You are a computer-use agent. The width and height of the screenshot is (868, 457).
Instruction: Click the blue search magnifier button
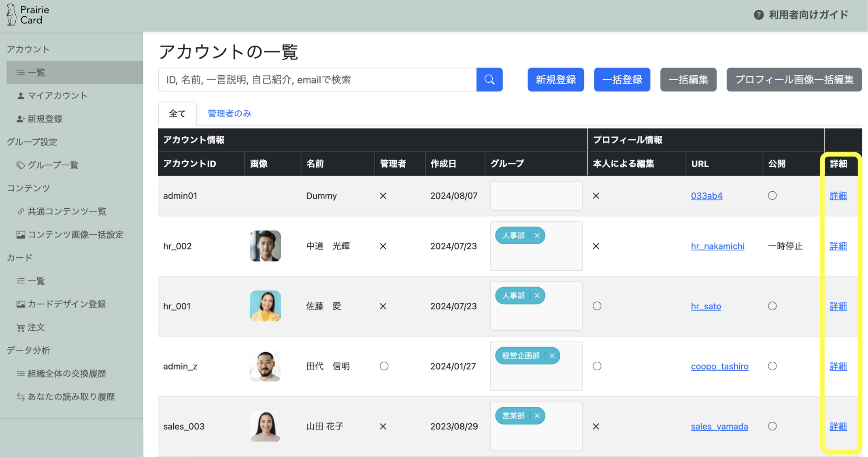pos(489,79)
